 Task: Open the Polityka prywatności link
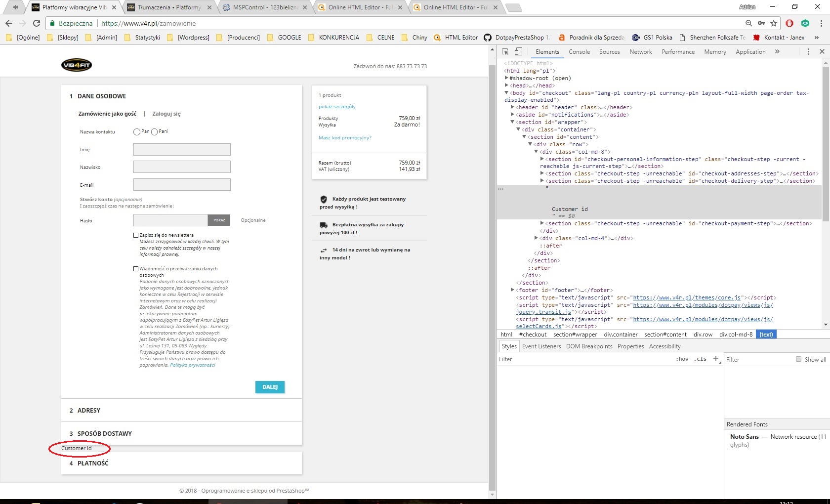pos(193,365)
